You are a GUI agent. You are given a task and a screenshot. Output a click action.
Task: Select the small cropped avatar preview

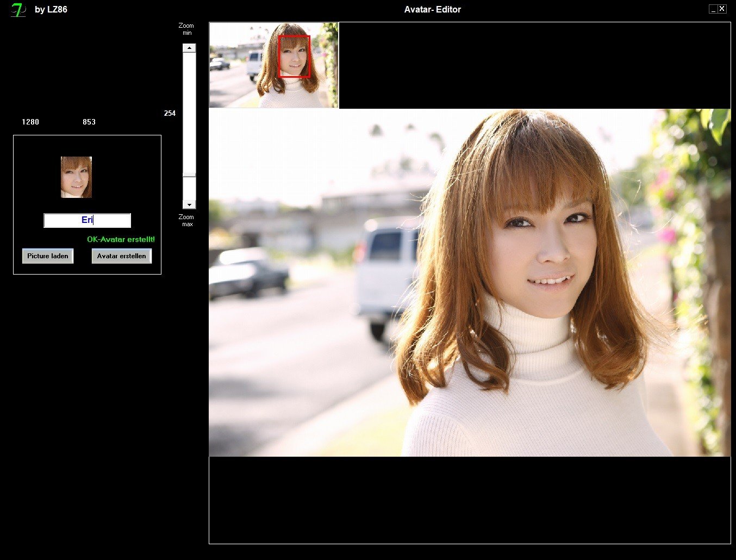pyautogui.click(x=76, y=177)
